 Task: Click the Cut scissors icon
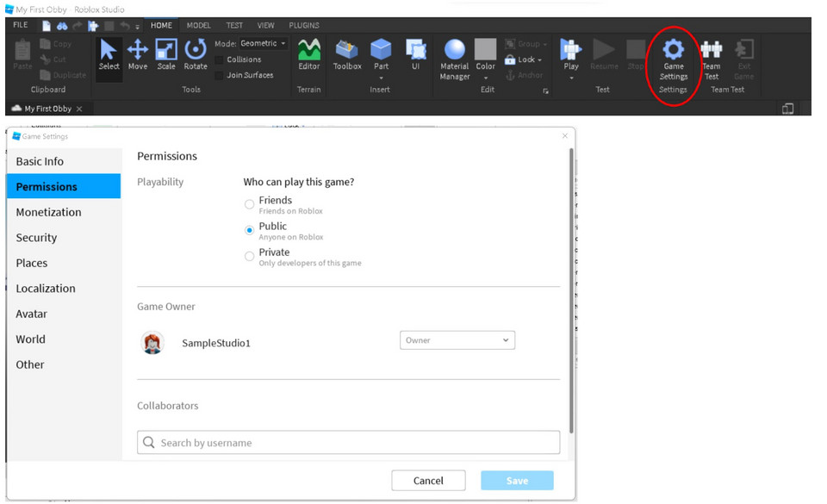(46, 59)
